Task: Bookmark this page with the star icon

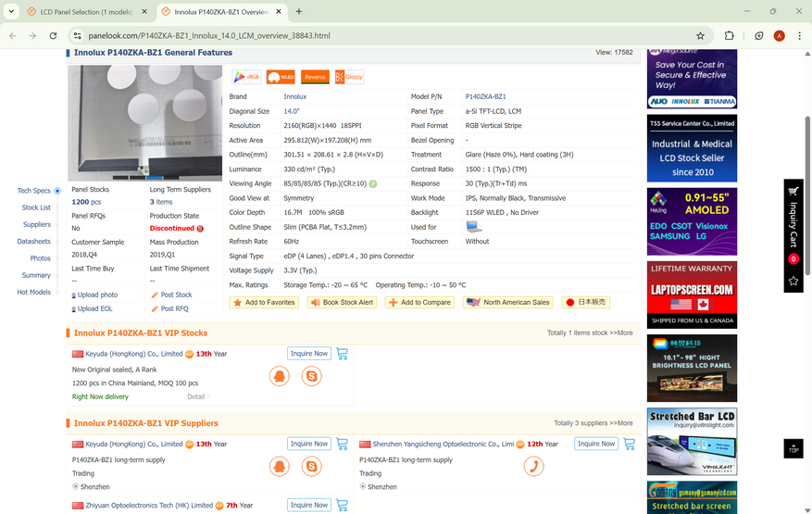Action: [x=700, y=36]
